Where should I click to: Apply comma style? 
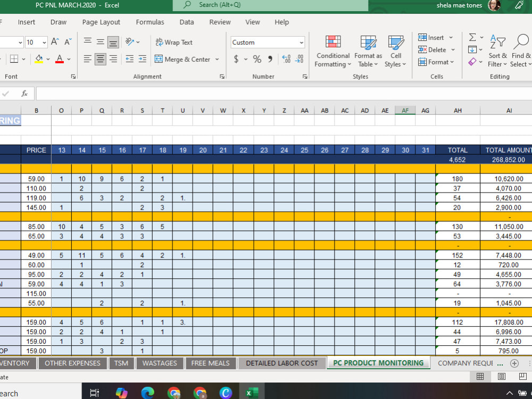pos(270,59)
